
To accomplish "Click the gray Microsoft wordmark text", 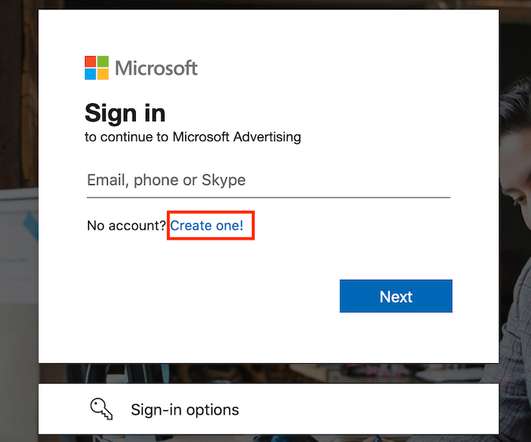I will tap(156, 68).
